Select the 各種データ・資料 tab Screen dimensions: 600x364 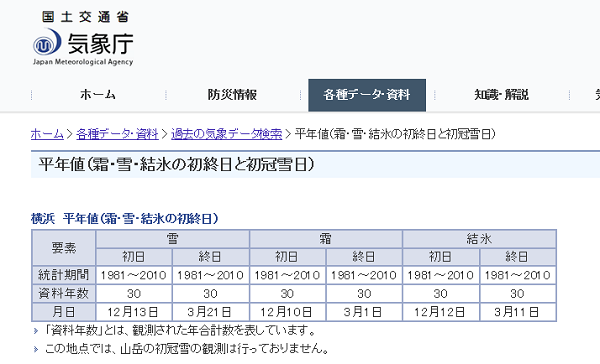coord(367,95)
